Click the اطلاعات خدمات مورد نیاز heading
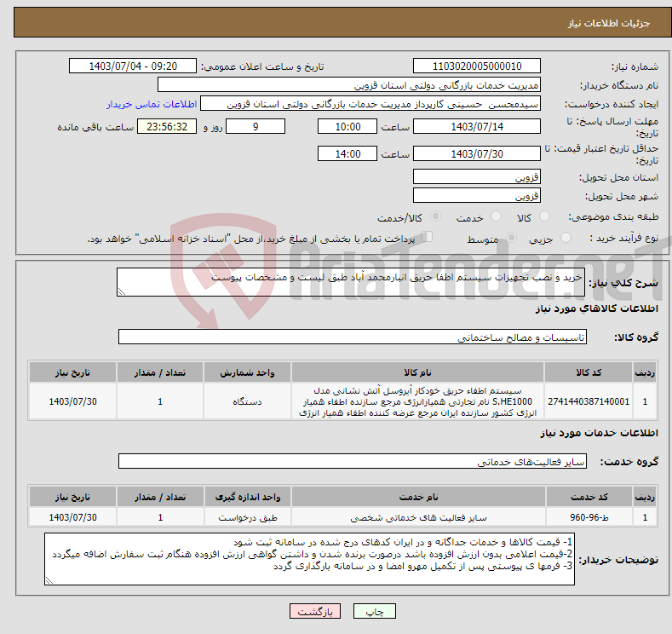 tap(599, 433)
